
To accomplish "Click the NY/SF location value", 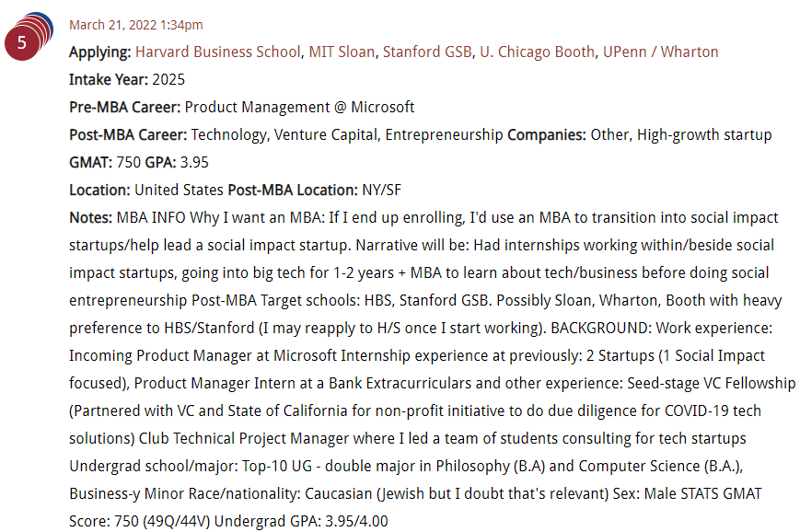I will tap(380, 190).
